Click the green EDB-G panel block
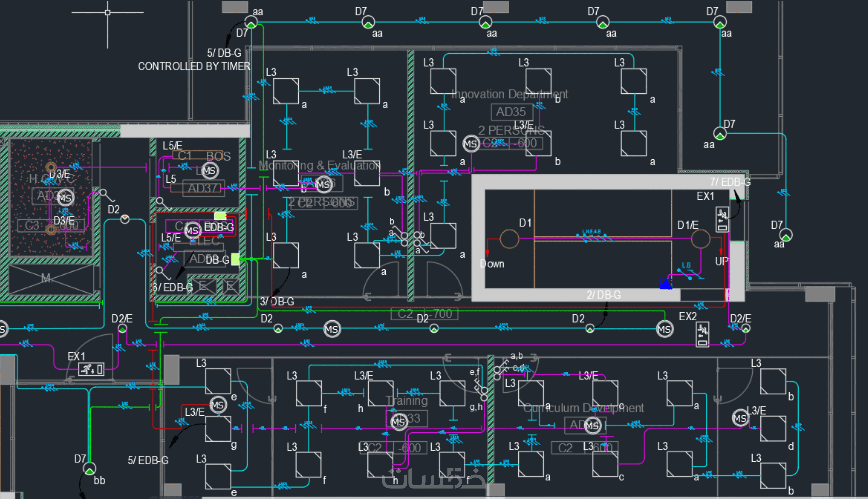 (220, 216)
